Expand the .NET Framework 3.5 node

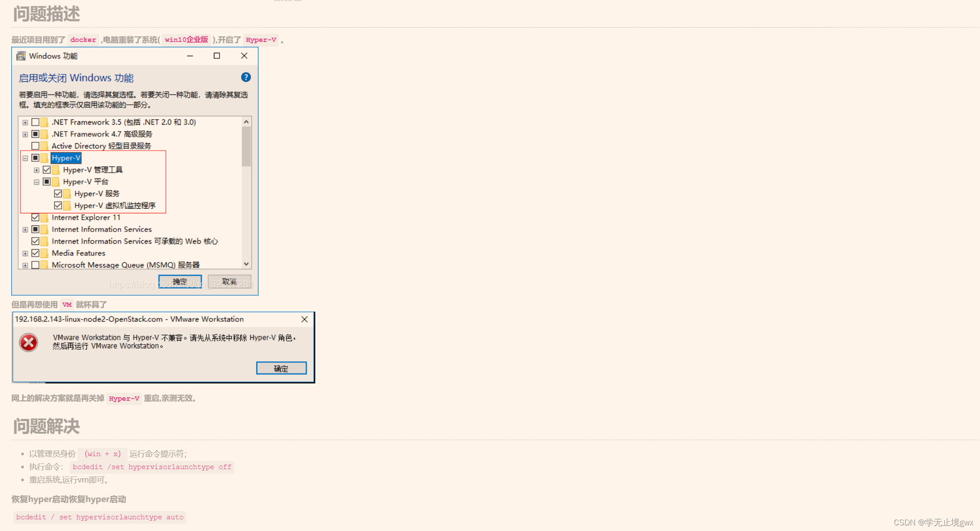point(25,122)
